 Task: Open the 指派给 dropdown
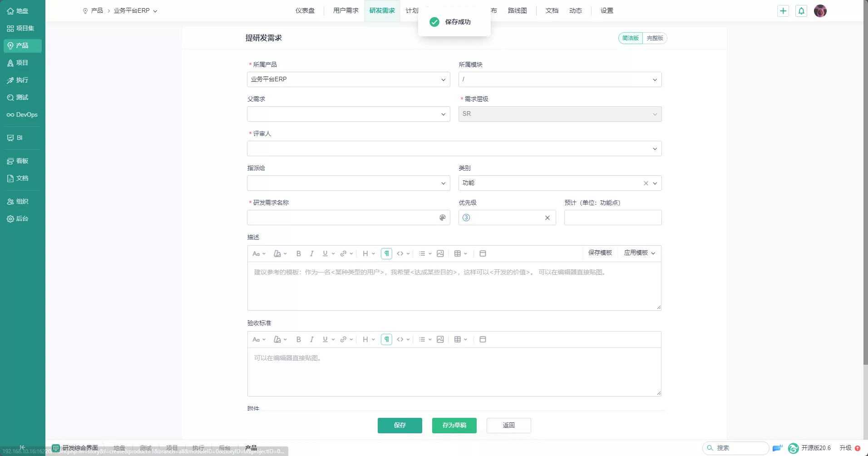tap(349, 183)
